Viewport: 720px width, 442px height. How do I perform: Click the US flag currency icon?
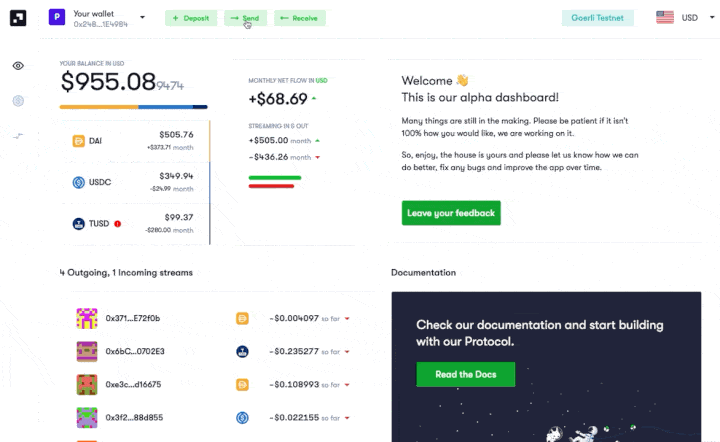point(665,18)
